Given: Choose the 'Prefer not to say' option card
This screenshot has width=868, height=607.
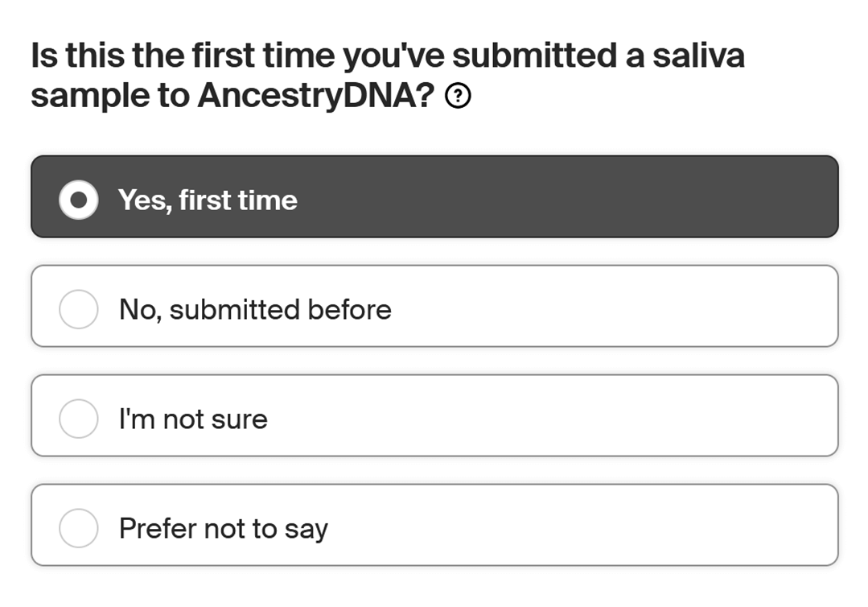Looking at the screenshot, I should [x=434, y=525].
